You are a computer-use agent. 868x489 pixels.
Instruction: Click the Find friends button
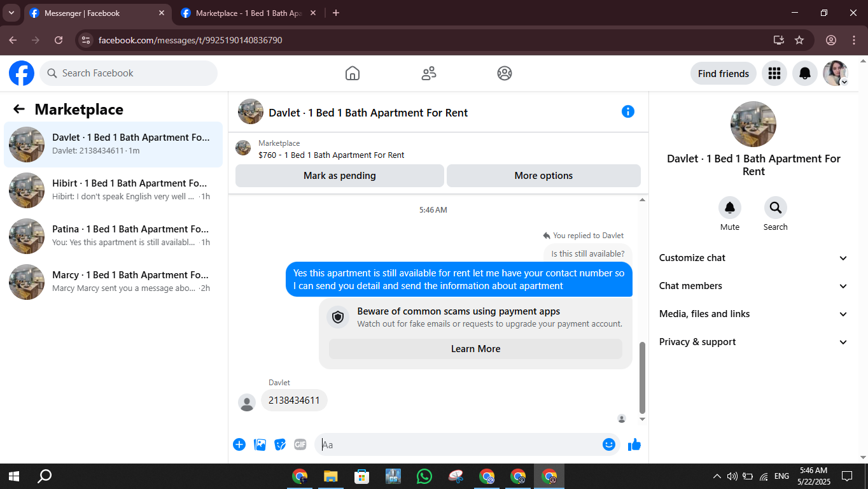coord(724,73)
